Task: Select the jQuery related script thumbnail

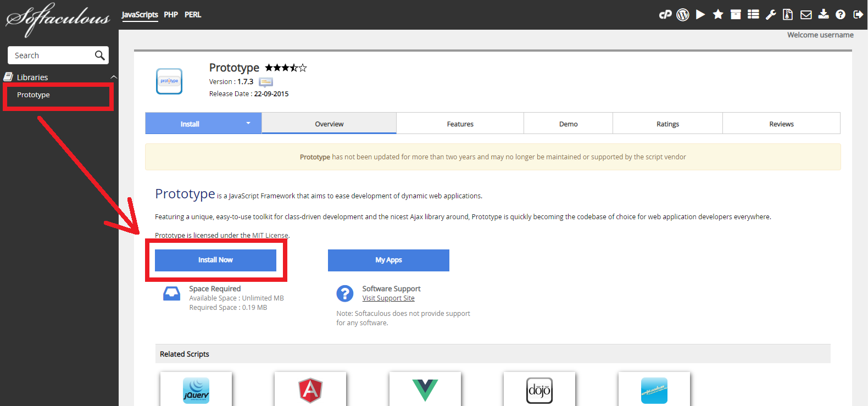Action: [x=196, y=390]
